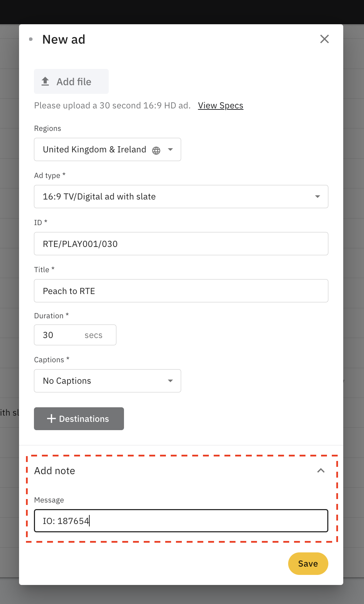
Task: Collapse the Add note section
Action: click(321, 471)
